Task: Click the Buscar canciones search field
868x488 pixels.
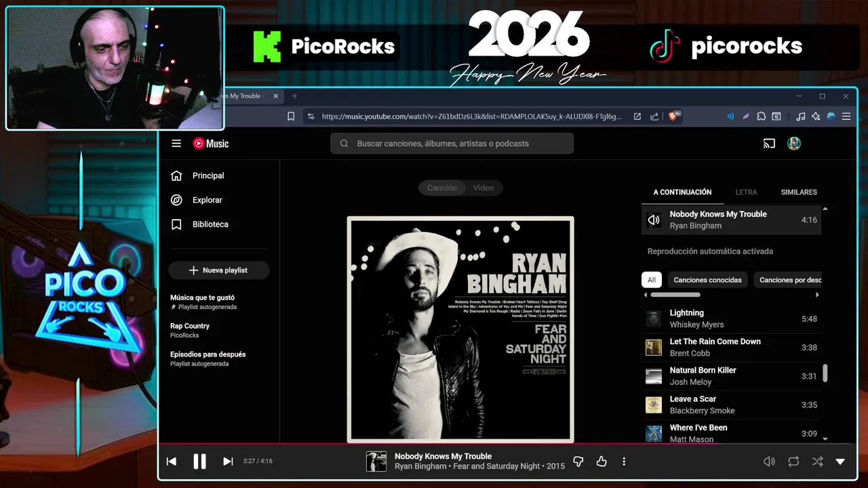Action: click(x=452, y=144)
